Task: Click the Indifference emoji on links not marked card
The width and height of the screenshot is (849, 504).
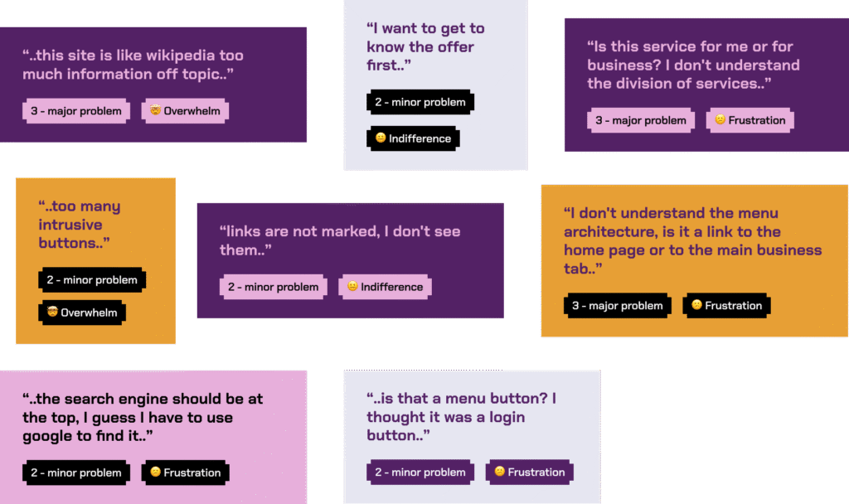Action: coord(352,286)
